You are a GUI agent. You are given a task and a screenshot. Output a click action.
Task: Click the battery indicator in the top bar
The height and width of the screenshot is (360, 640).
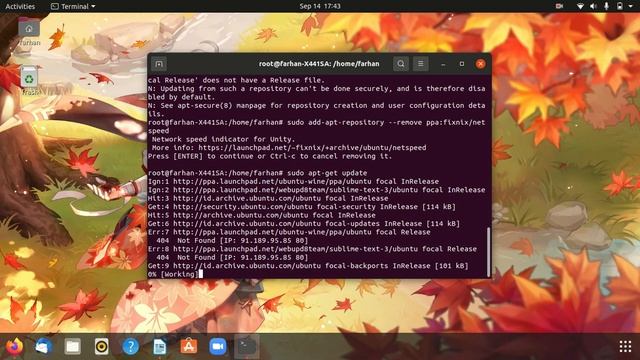pyautogui.click(x=620, y=6)
